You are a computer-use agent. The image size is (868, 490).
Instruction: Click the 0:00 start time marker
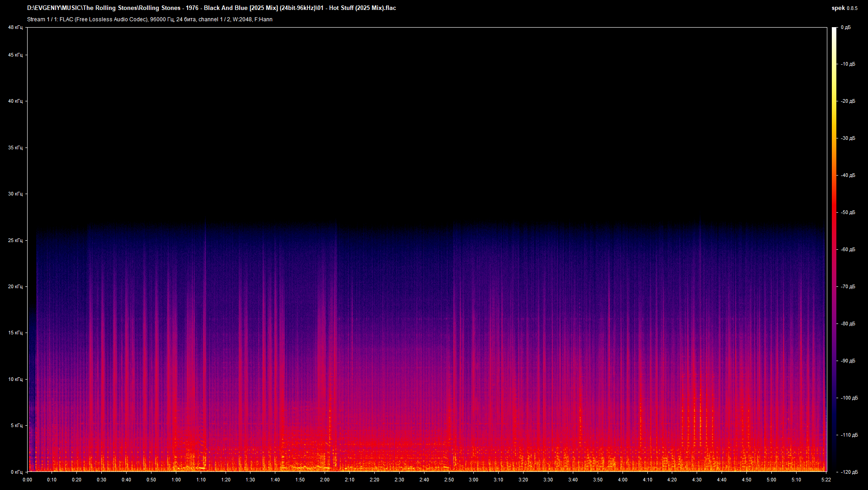[27, 480]
